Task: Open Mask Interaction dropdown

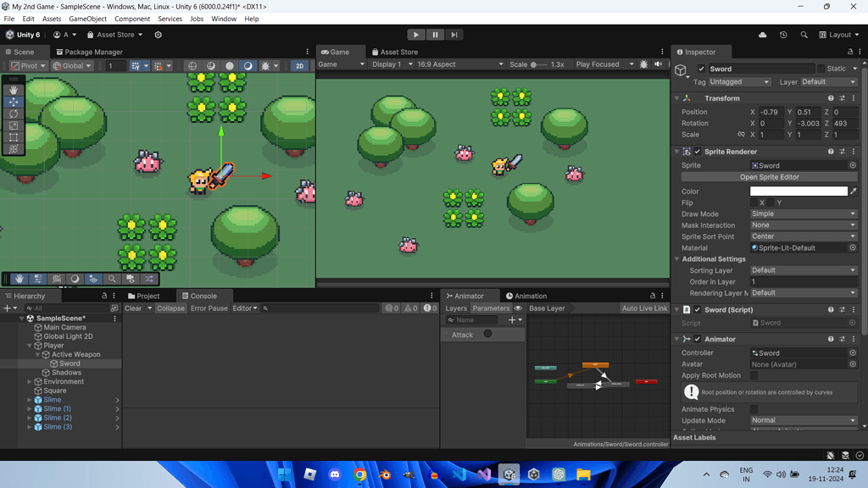Action: [804, 225]
